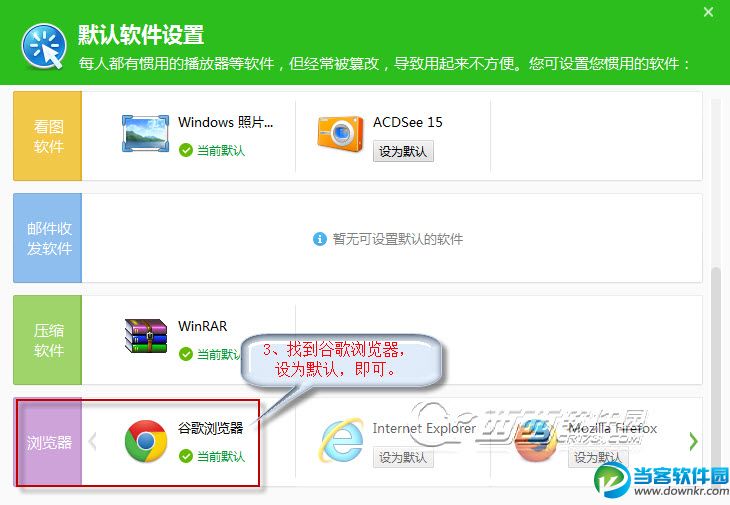730x505 pixels.
Task: Click the 谷歌浏览器 label
Action: 210,428
